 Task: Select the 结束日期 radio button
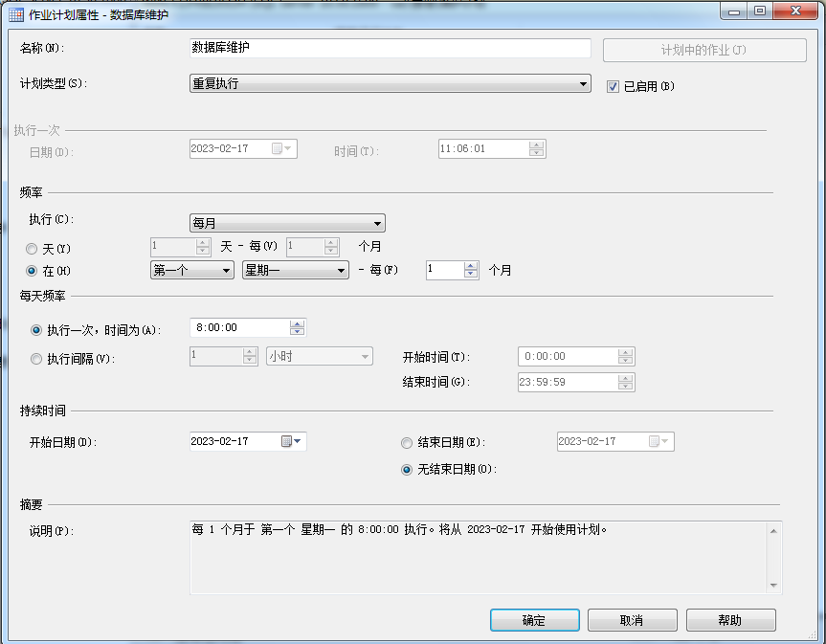coord(407,443)
